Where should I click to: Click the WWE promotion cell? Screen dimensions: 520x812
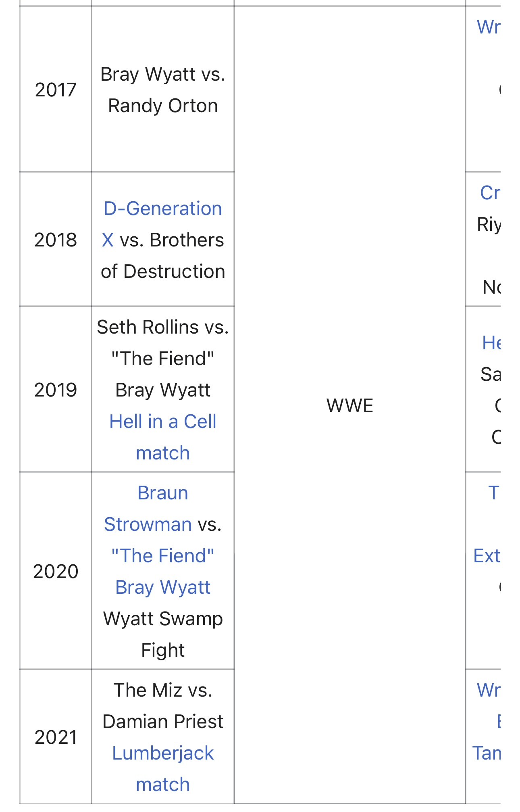pyautogui.click(x=350, y=405)
